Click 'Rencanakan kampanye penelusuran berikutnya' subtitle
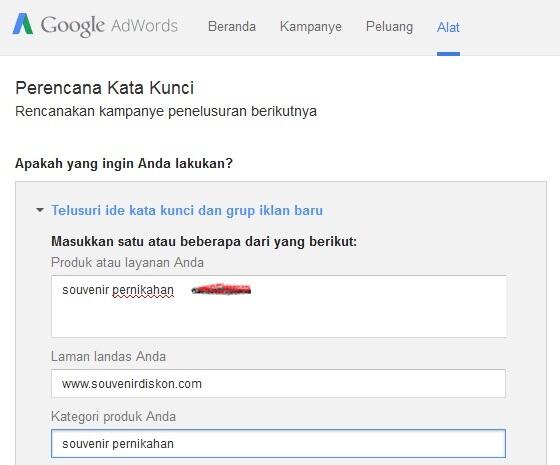The width and height of the screenshot is (560, 465). pos(166,111)
